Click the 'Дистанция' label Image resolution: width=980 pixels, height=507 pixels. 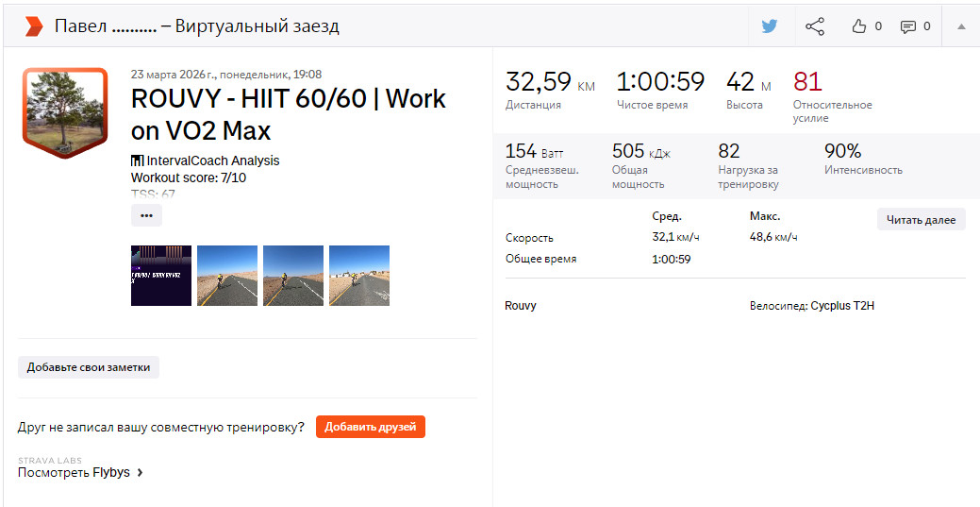point(533,105)
